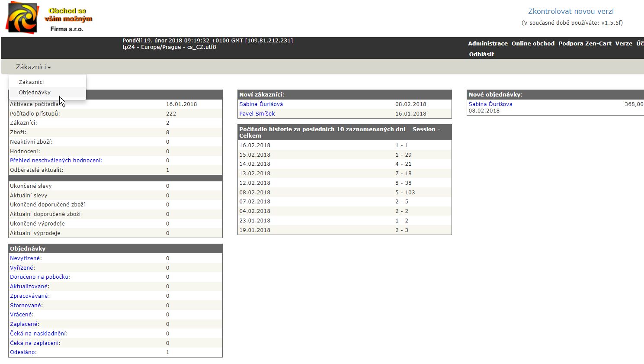Open new customer Pavel Smíšek
644x364 pixels.
pos(257,113)
